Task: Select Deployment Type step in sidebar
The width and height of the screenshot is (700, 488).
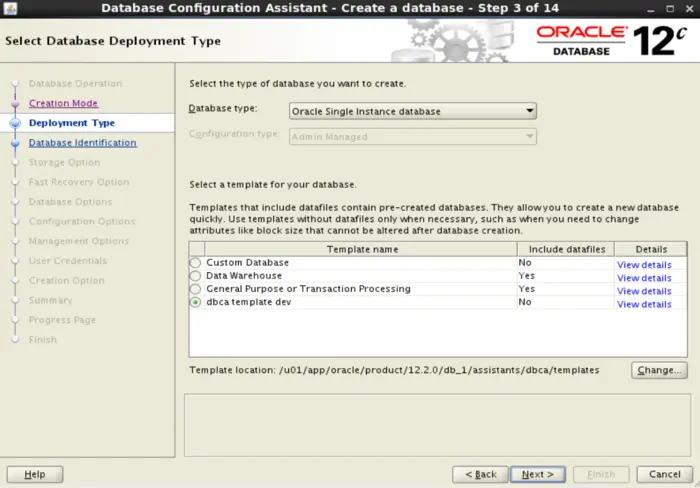Action: pyautogui.click(x=71, y=123)
